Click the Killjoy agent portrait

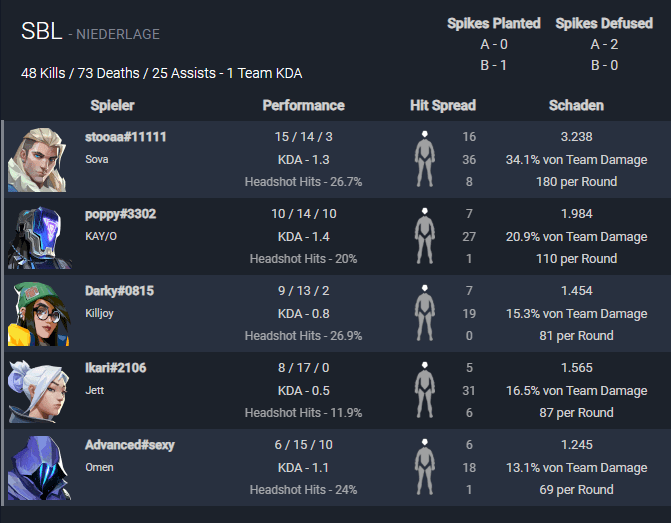(x=39, y=314)
